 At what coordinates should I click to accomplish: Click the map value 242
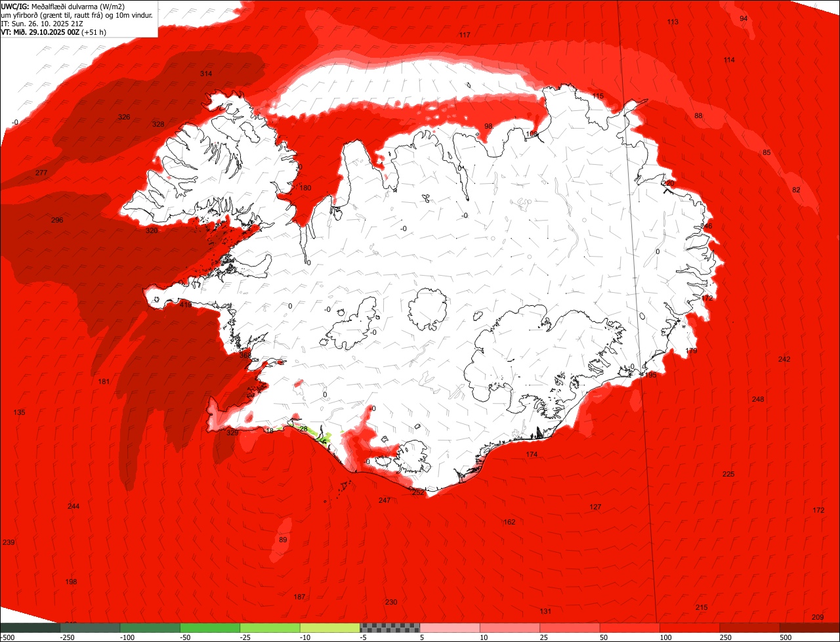pos(784,359)
